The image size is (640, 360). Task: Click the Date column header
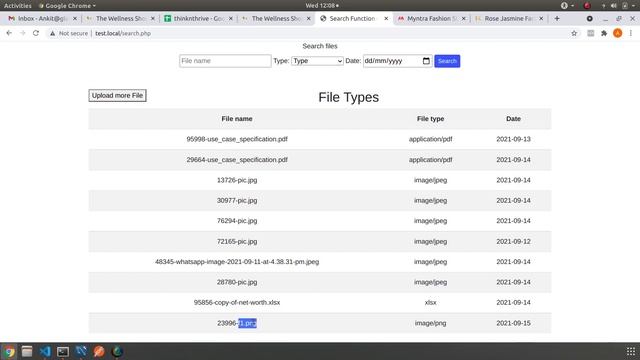[x=513, y=119]
